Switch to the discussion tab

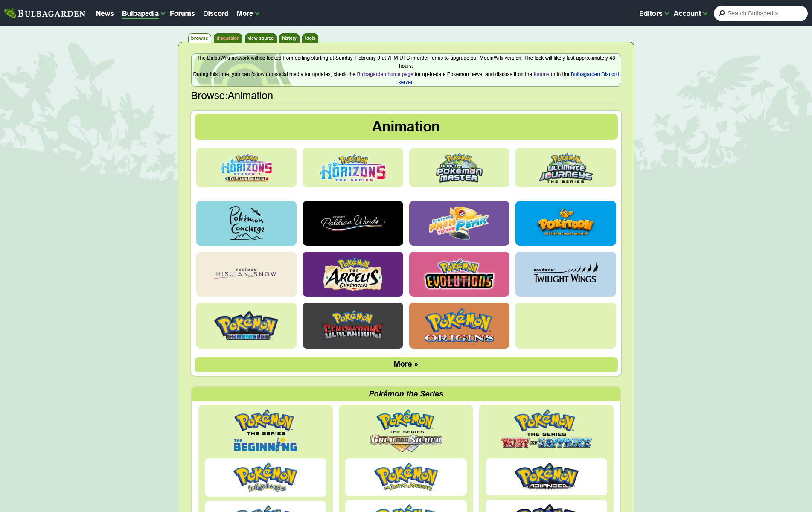tap(228, 38)
